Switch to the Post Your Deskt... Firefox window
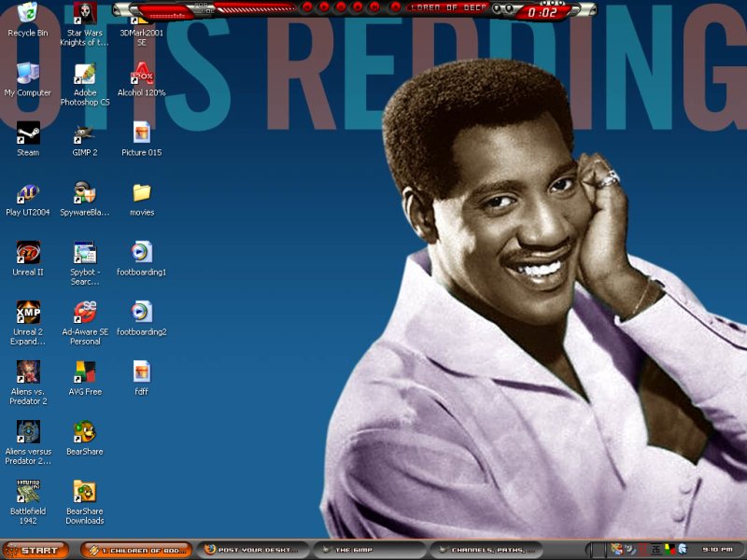Screen dimensions: 747x560 pos(252,551)
